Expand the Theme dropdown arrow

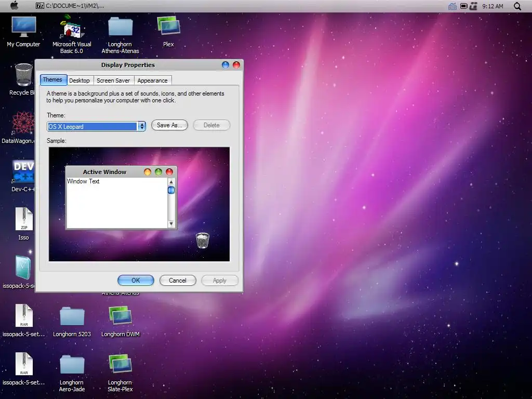click(141, 127)
